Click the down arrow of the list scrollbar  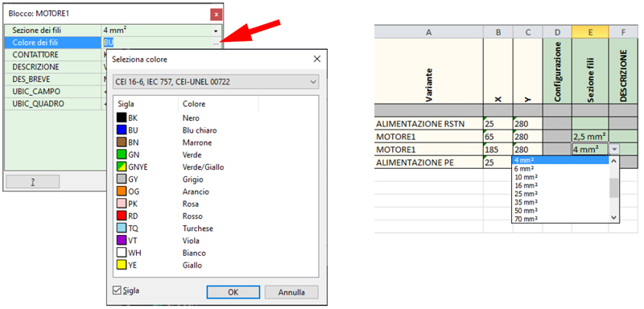(x=614, y=218)
